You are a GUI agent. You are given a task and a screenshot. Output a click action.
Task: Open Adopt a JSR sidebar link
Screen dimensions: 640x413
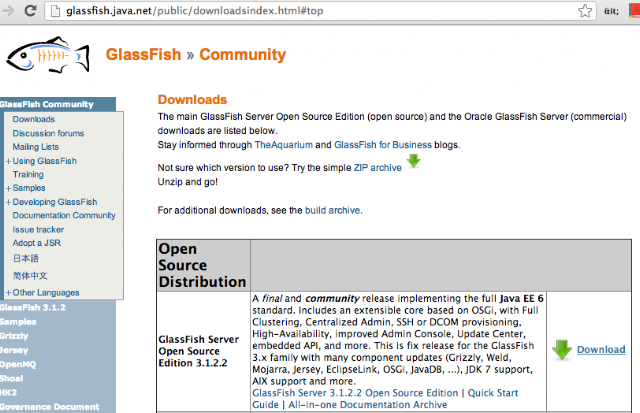[x=36, y=243]
